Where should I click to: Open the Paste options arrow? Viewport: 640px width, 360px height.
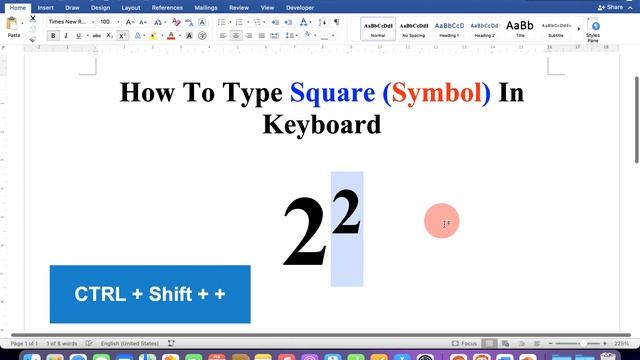pyautogui.click(x=22, y=24)
